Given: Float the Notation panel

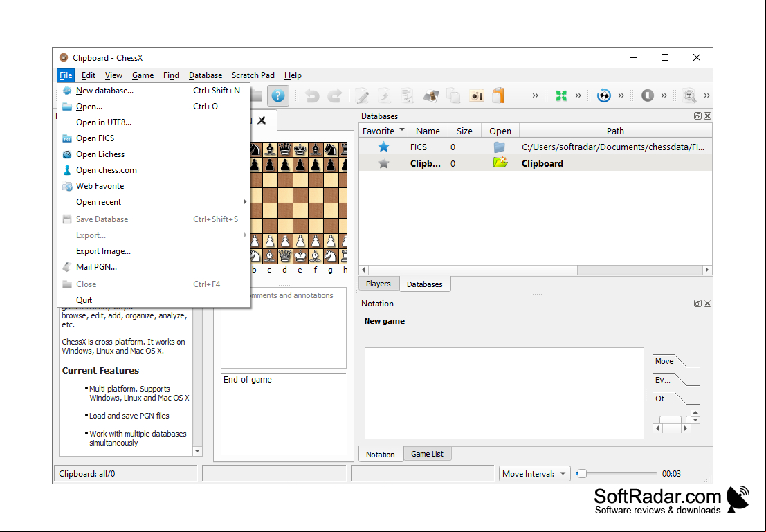Looking at the screenshot, I should [x=697, y=304].
